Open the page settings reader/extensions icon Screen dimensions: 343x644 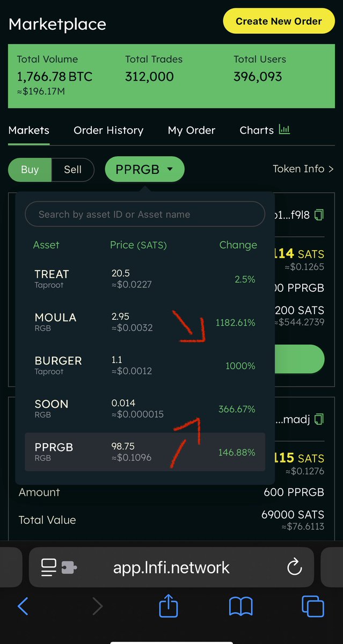point(59,567)
